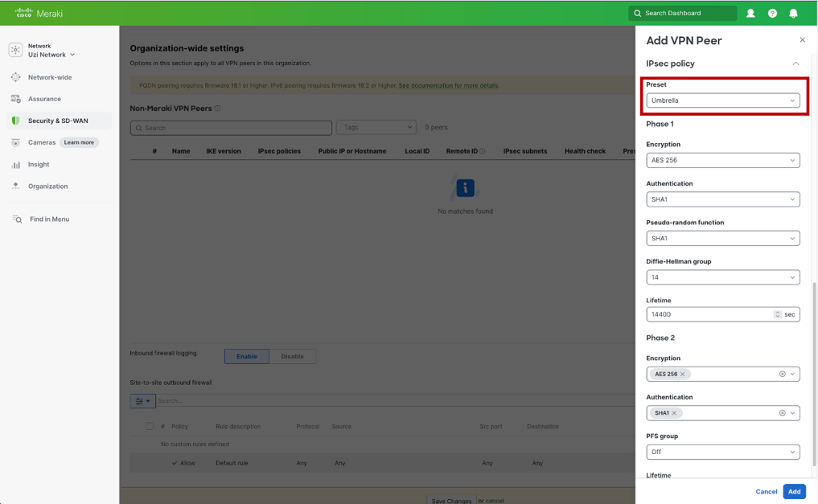Click the Search Dashboard field

coord(682,13)
